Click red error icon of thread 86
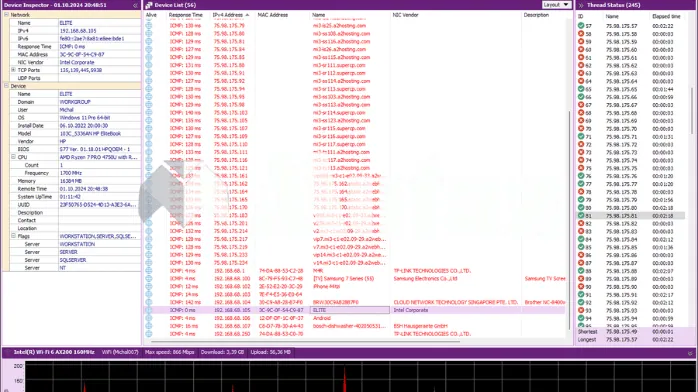 [x=581, y=255]
